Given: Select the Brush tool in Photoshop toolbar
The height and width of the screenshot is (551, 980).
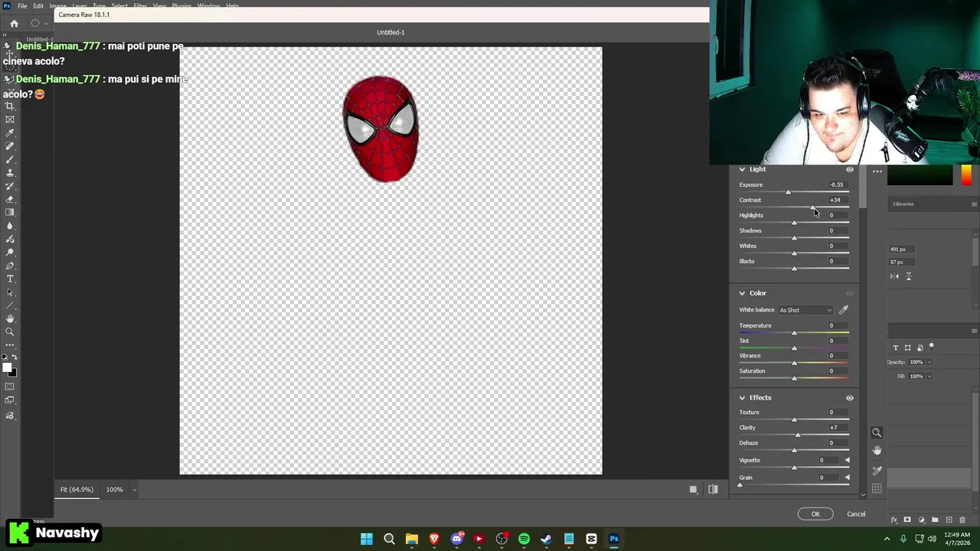Looking at the screenshot, I should point(10,159).
